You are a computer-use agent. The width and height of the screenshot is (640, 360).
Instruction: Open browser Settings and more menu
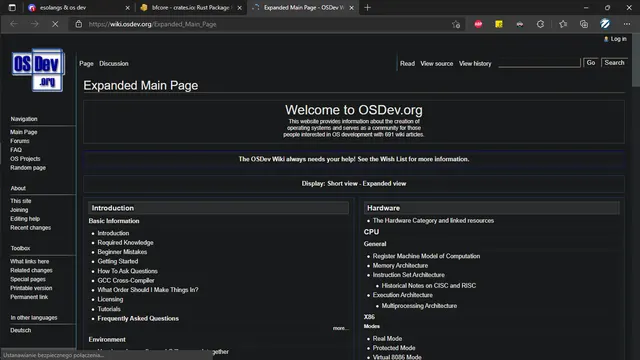coord(627,24)
